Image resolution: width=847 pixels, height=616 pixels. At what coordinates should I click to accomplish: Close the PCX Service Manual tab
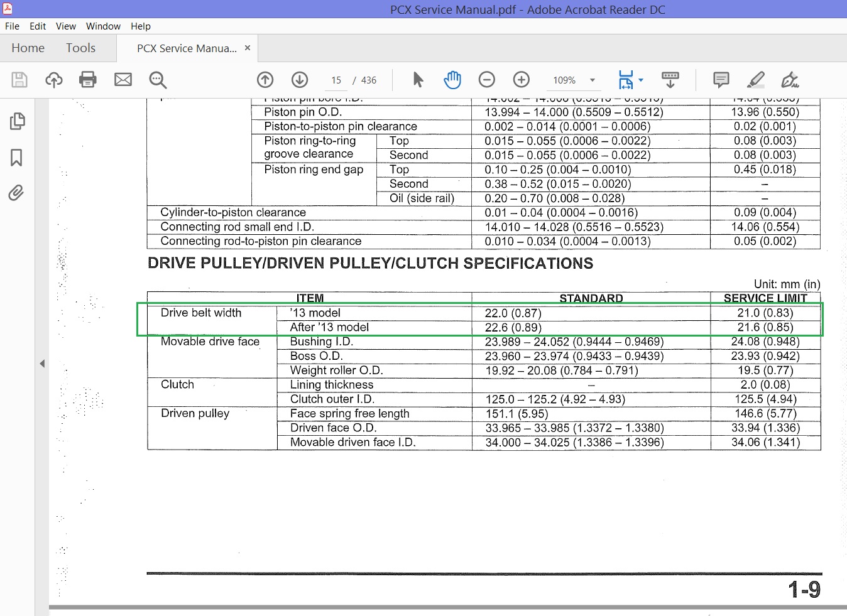coord(248,48)
